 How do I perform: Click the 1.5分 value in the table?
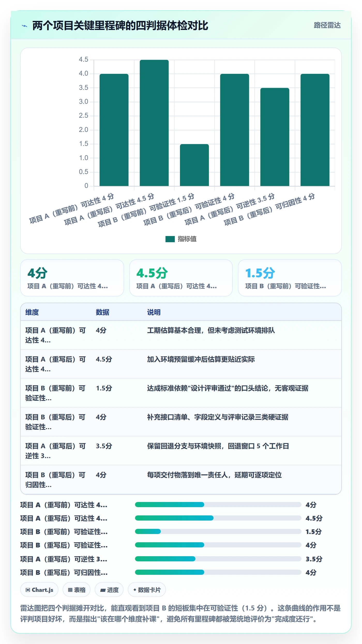[104, 388]
